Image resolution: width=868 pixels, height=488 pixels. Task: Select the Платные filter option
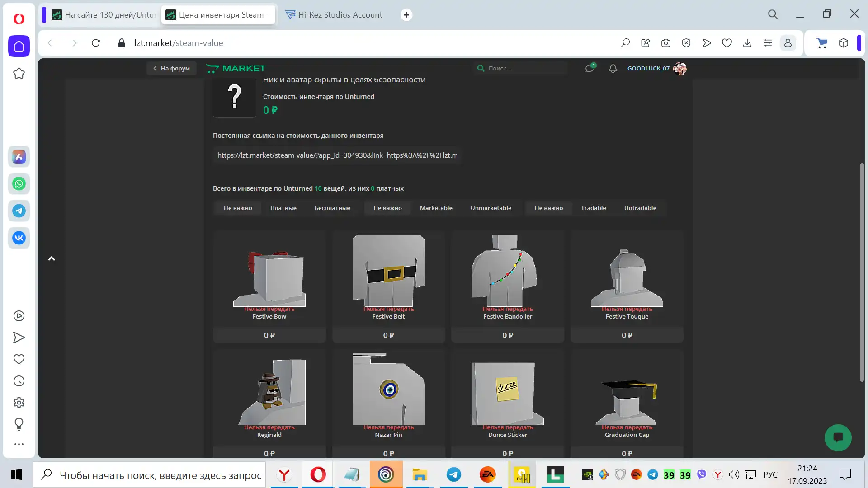(283, 208)
